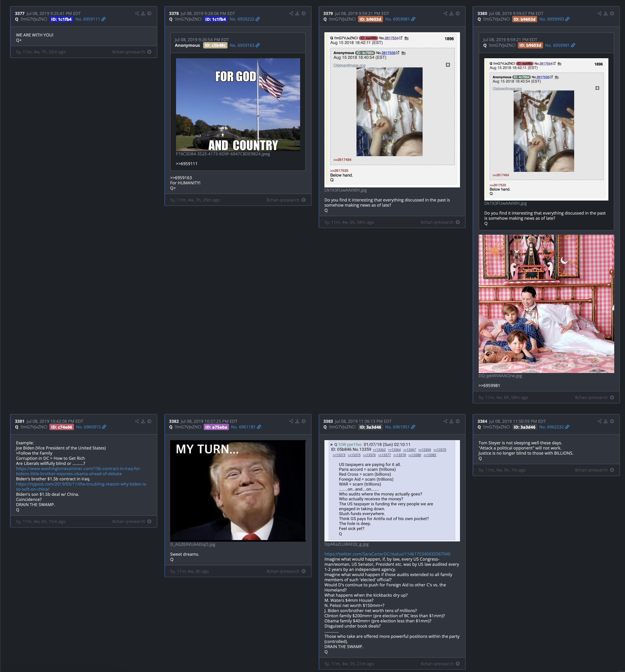Click the download icon on post 3377

(x=143, y=14)
